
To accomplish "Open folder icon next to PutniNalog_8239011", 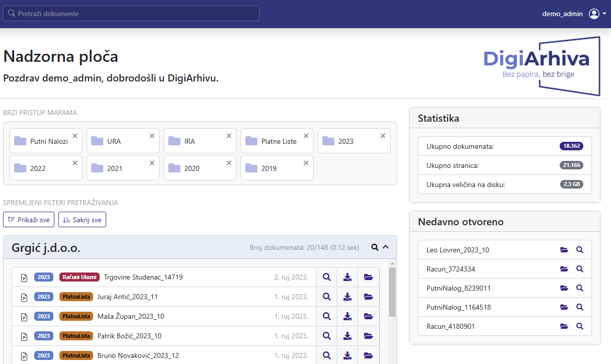I will coord(563,288).
